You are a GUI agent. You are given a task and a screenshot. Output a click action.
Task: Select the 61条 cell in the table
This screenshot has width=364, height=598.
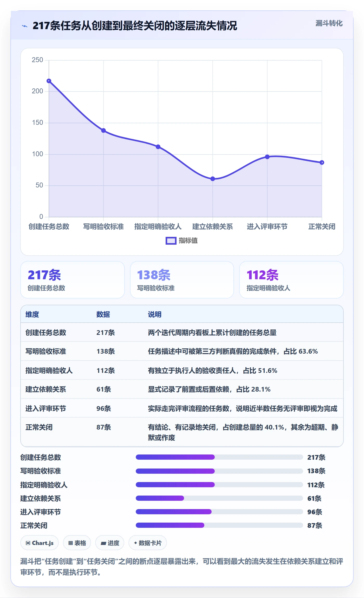[x=104, y=389]
